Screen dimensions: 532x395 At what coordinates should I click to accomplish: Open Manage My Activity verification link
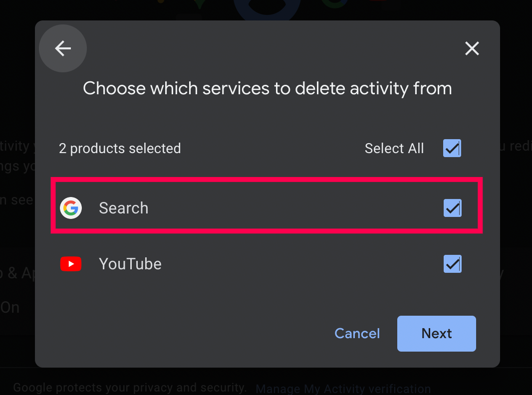point(343,389)
